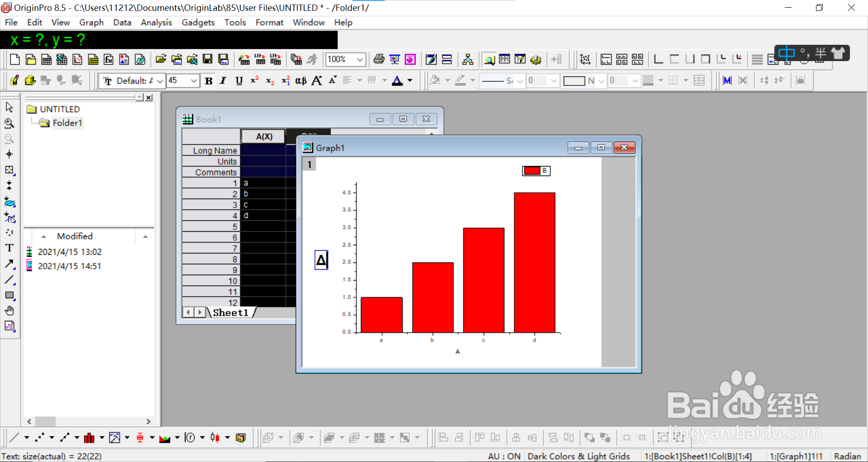Toggle Subscript formatting
This screenshot has width=868, height=462.
270,81
